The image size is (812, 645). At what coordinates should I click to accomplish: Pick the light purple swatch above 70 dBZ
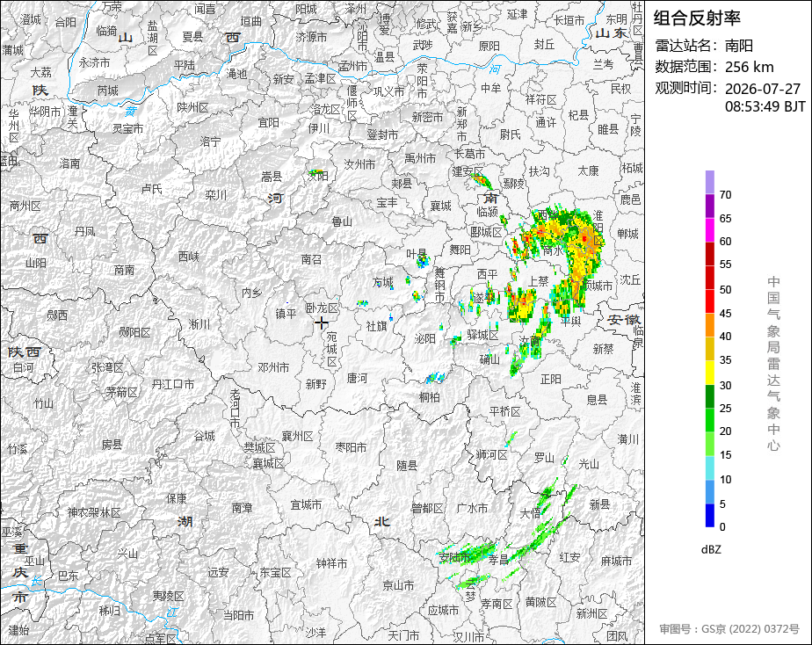coord(709,182)
